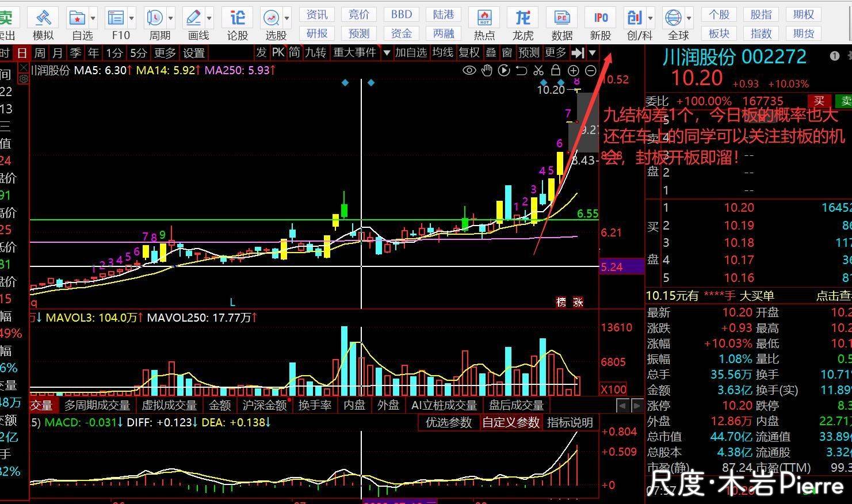Select the 周 weekly period tab
Viewport: 852px width, 504px height.
pyautogui.click(x=40, y=53)
